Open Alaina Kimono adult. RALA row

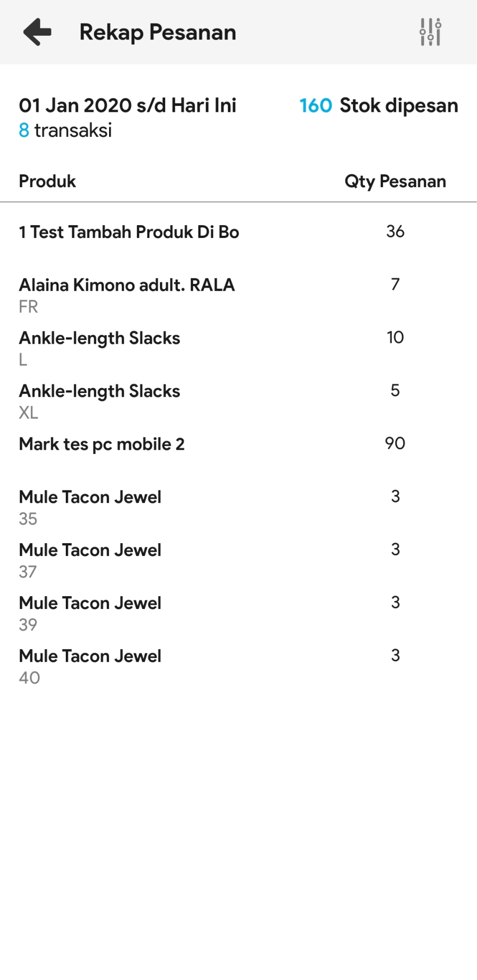pos(127,285)
